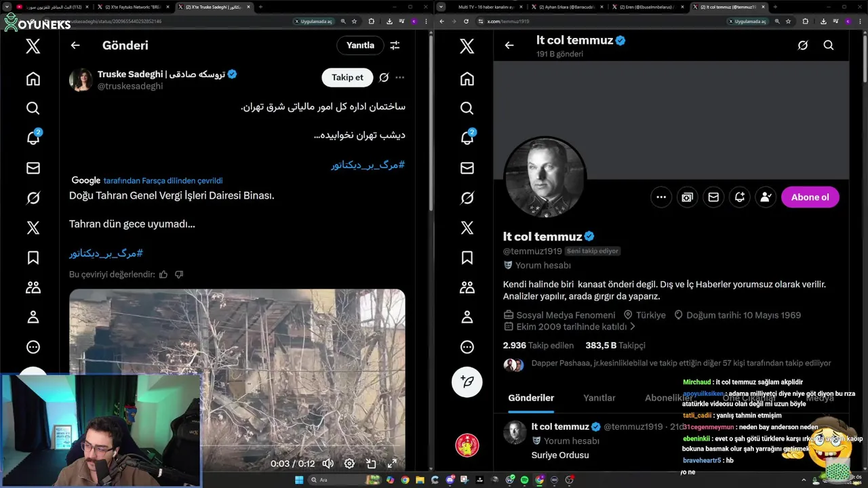Open video settings gear

pyautogui.click(x=349, y=464)
